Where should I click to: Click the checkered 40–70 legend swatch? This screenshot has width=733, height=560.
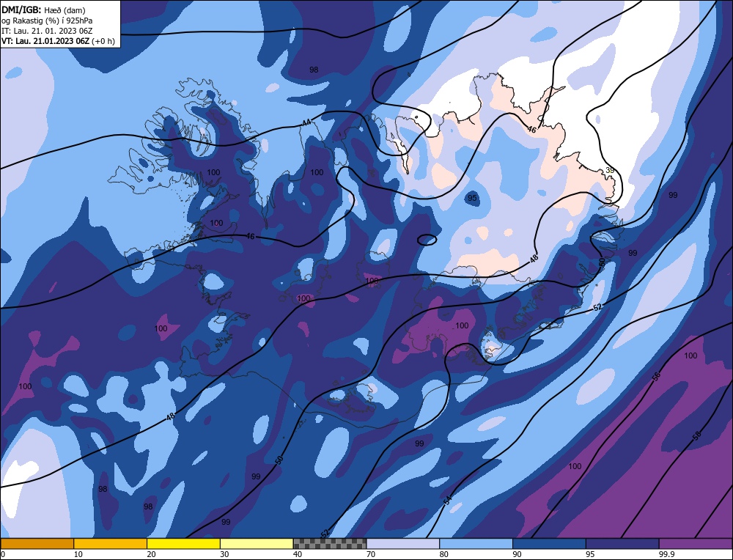330,543
